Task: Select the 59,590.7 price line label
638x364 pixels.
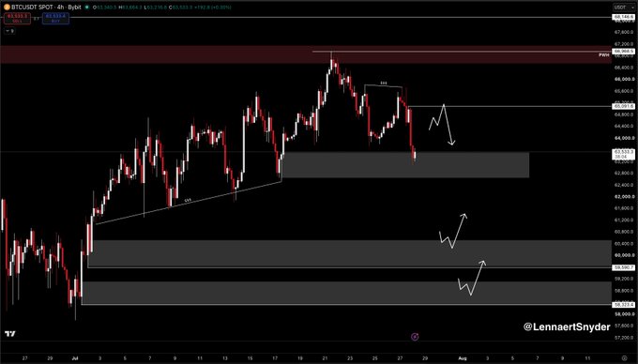Action: click(x=624, y=267)
